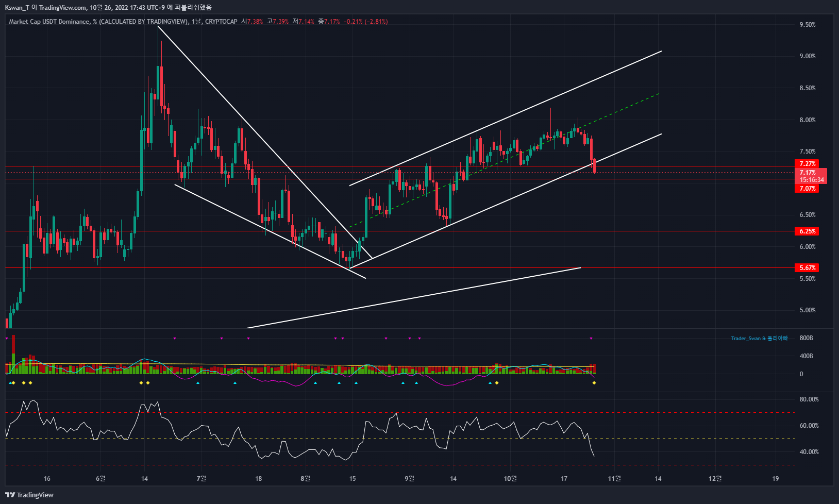Select the open value 시7.38%
The image size is (839, 504).
pyautogui.click(x=252, y=22)
